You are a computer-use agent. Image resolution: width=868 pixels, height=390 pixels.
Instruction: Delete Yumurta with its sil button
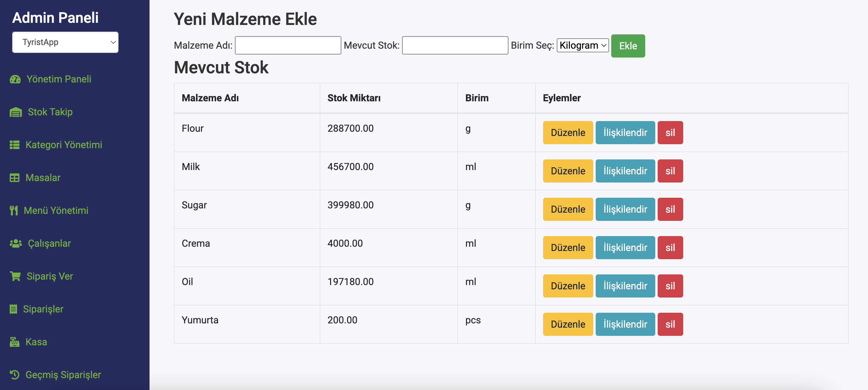coord(670,324)
